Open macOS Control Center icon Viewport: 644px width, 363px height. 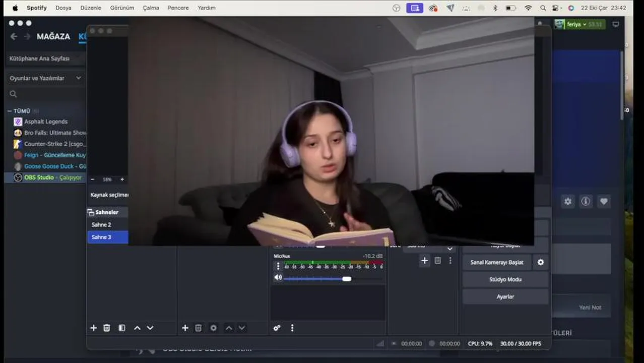click(x=556, y=8)
